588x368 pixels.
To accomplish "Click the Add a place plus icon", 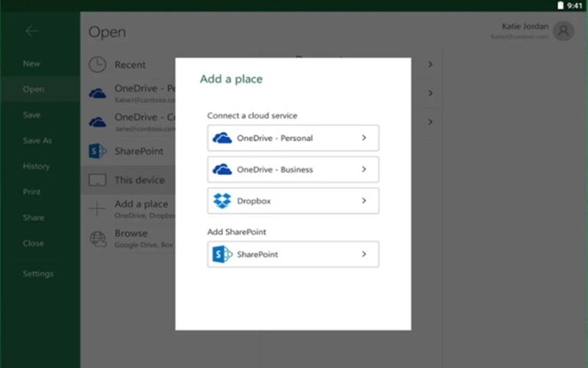I will click(97, 208).
